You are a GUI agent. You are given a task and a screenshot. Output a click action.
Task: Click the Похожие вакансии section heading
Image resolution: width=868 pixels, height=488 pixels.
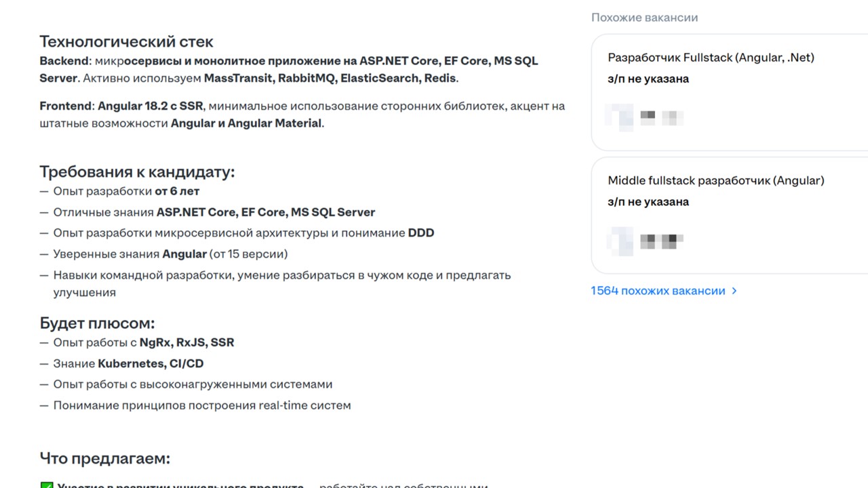click(644, 18)
